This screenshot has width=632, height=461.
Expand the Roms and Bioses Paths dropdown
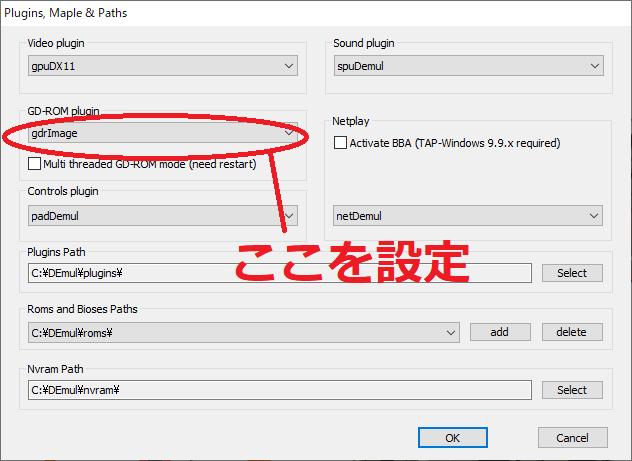click(x=244, y=332)
